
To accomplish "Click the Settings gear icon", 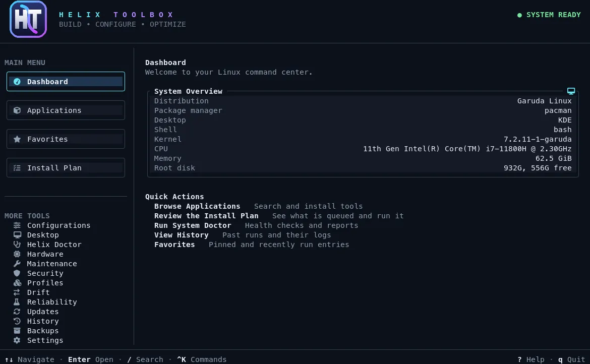I will (x=17, y=340).
